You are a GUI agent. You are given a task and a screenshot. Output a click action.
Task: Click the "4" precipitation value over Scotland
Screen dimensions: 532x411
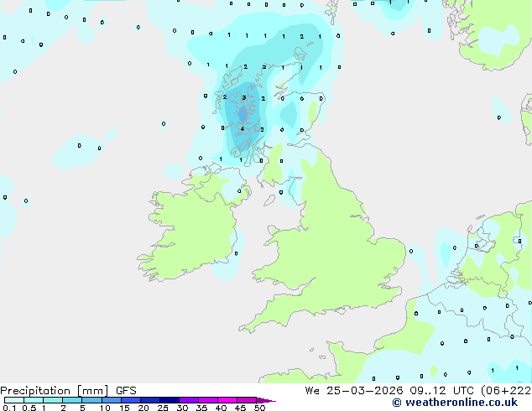[x=243, y=128]
